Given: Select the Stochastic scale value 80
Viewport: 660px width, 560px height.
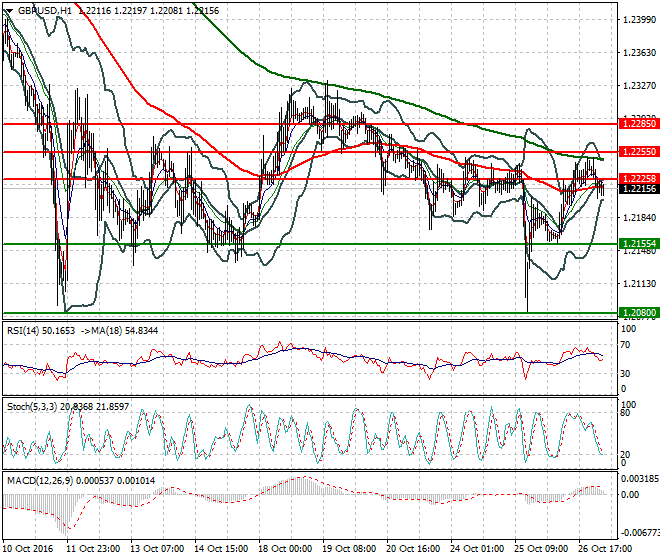Looking at the screenshot, I should (625, 413).
